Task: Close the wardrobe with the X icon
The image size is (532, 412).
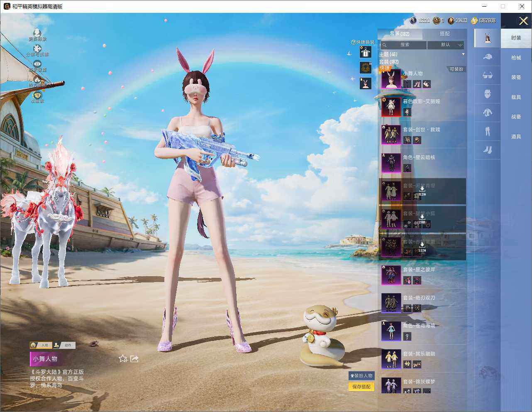Action: 523,21
